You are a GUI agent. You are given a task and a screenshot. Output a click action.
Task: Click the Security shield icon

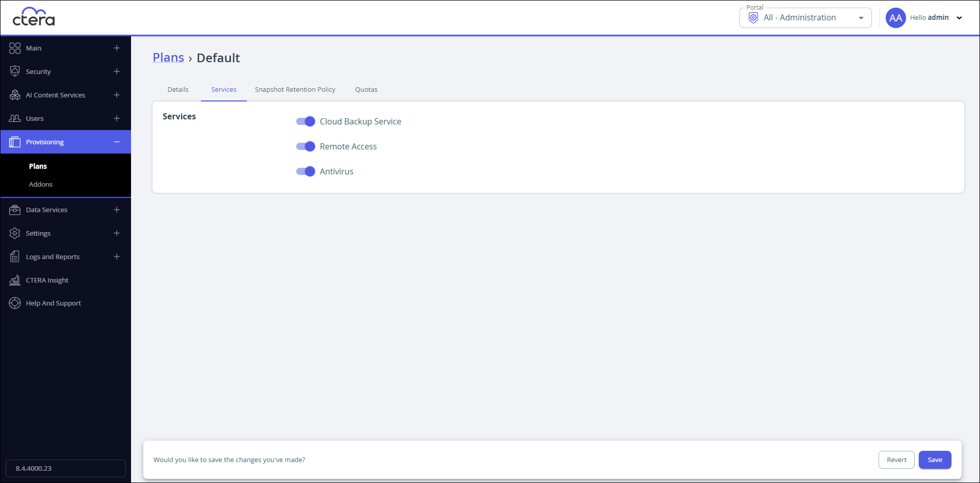15,71
